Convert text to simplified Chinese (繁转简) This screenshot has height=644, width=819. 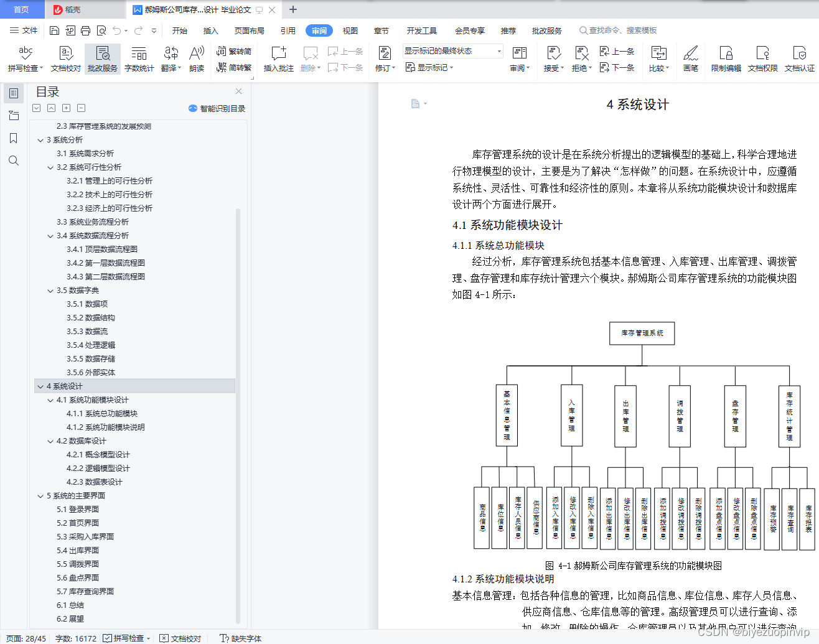[234, 52]
